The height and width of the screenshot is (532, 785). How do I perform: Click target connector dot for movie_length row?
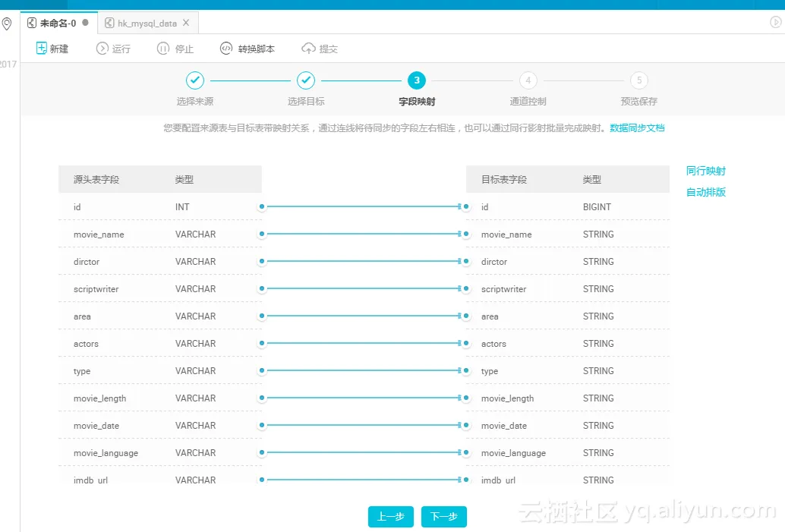466,398
